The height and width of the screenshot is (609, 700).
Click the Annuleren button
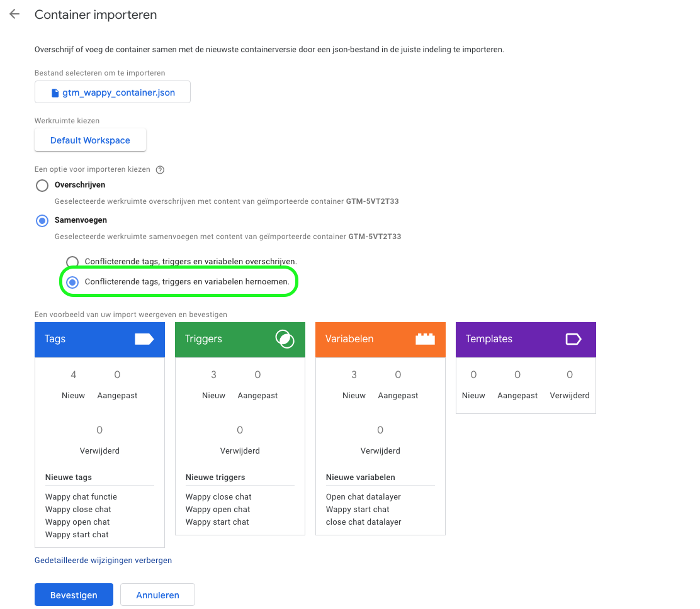(157, 595)
